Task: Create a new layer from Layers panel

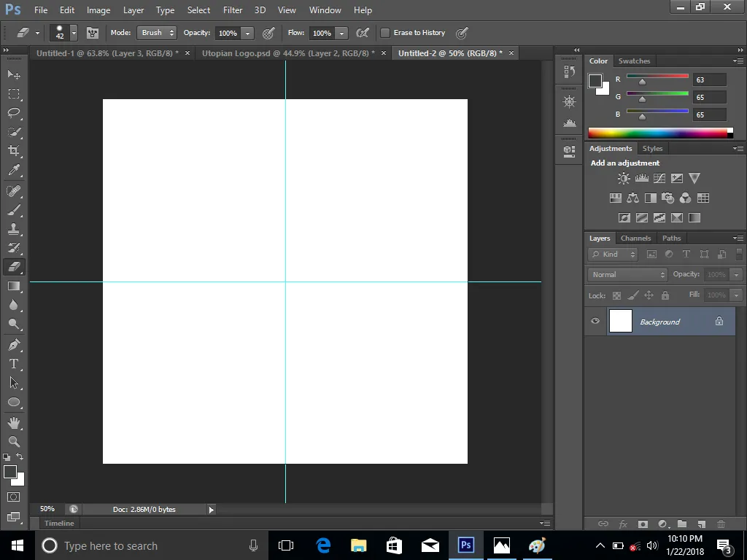Action: pos(701,524)
